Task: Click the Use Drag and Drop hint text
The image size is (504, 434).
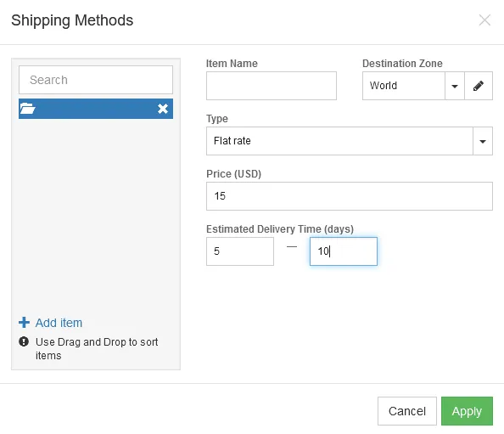Action: (x=97, y=348)
